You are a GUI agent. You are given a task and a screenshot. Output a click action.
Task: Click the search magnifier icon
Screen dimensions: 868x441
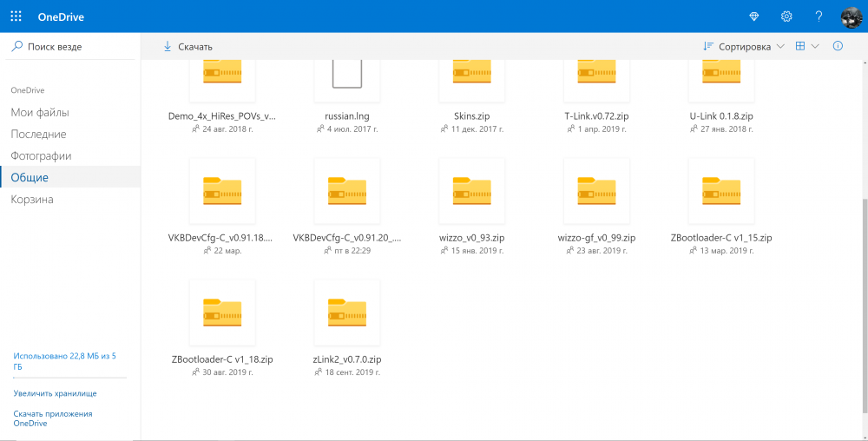tap(17, 47)
